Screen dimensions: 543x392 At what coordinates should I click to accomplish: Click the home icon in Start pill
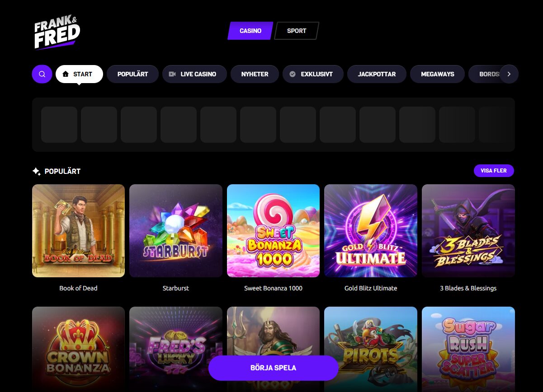(x=66, y=74)
